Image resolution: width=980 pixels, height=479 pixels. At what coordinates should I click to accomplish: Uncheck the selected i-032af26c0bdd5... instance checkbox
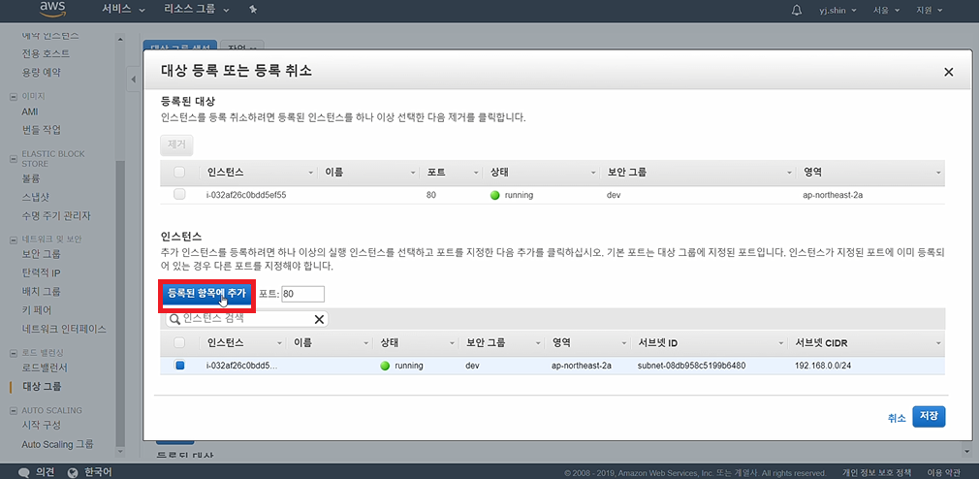point(180,366)
